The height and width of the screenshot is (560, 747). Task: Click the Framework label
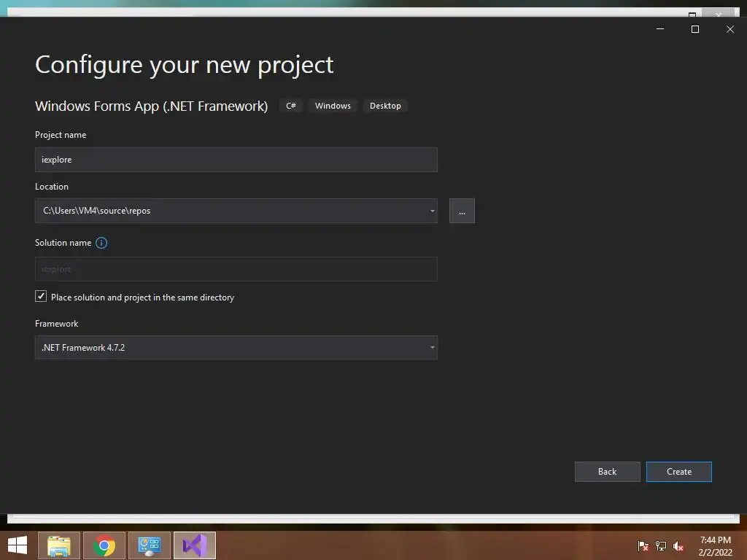tap(57, 323)
